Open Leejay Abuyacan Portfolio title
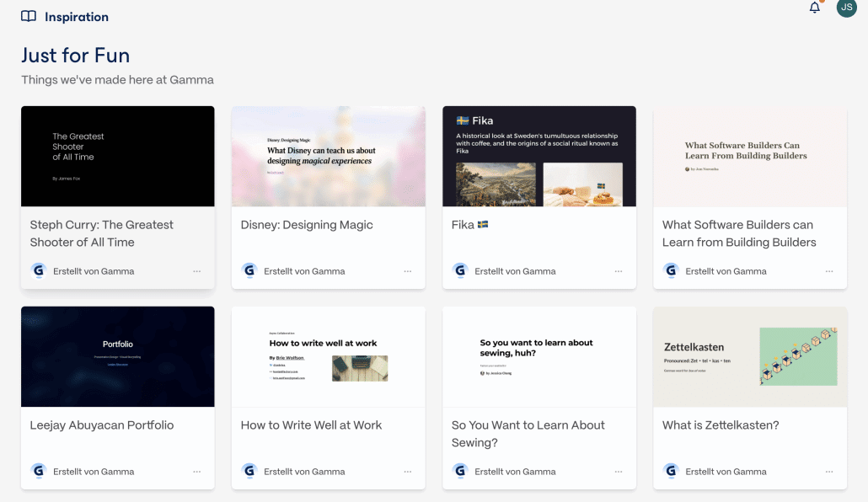 click(x=102, y=425)
